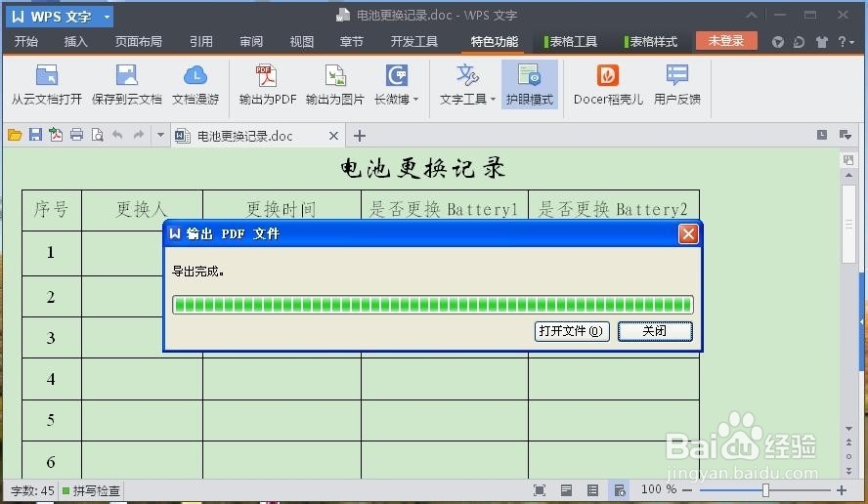Click the open folder icon in quick toolbar
Screen dimensions: 868x504
click(x=15, y=135)
